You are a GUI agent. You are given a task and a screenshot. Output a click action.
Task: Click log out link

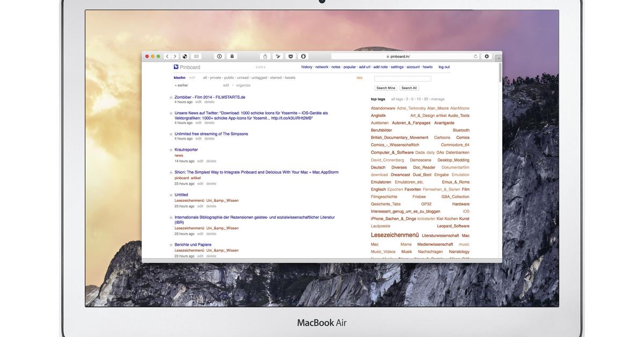(x=444, y=67)
